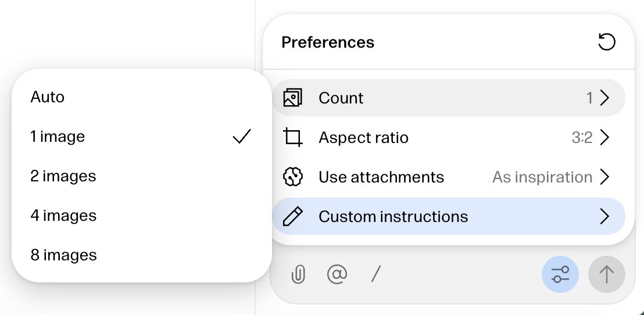This screenshot has width=644, height=315.
Task: Click the Preferences heading text
Action: click(x=328, y=42)
